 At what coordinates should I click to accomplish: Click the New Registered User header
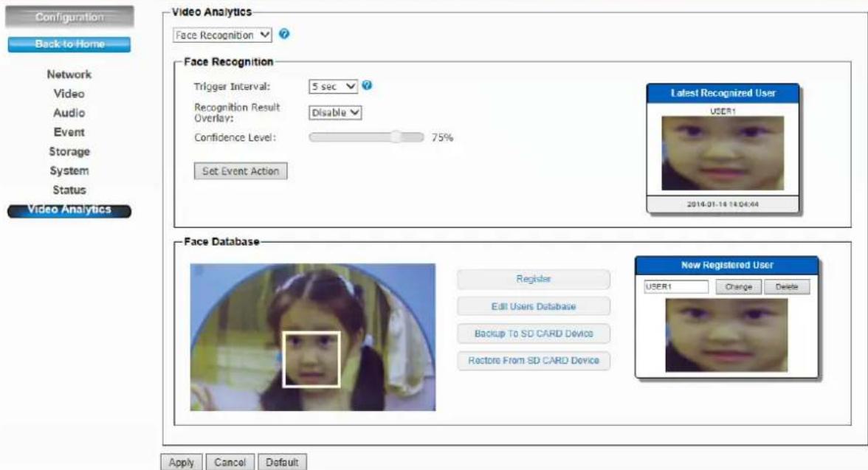pyautogui.click(x=727, y=265)
